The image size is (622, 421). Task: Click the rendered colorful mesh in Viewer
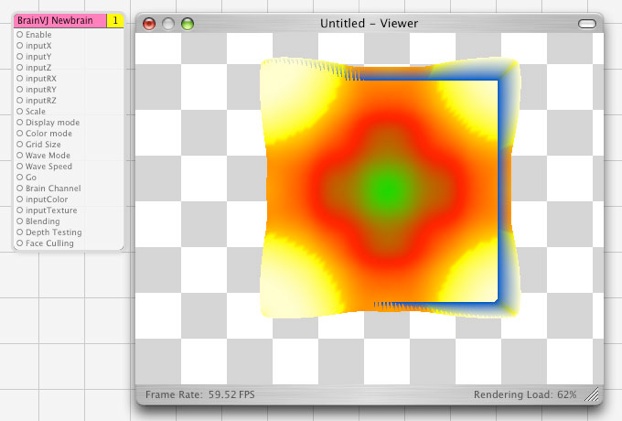point(389,188)
